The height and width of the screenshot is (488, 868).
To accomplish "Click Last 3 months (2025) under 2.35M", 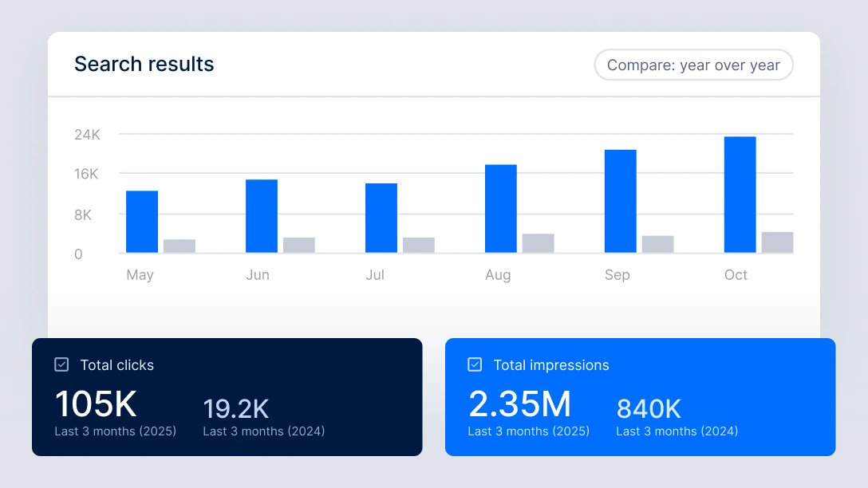I will [x=529, y=431].
